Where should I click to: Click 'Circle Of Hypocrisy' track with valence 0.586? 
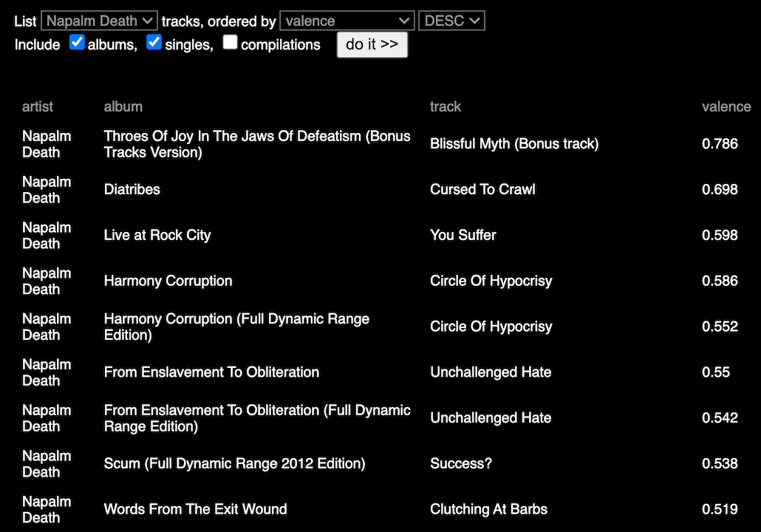click(491, 281)
